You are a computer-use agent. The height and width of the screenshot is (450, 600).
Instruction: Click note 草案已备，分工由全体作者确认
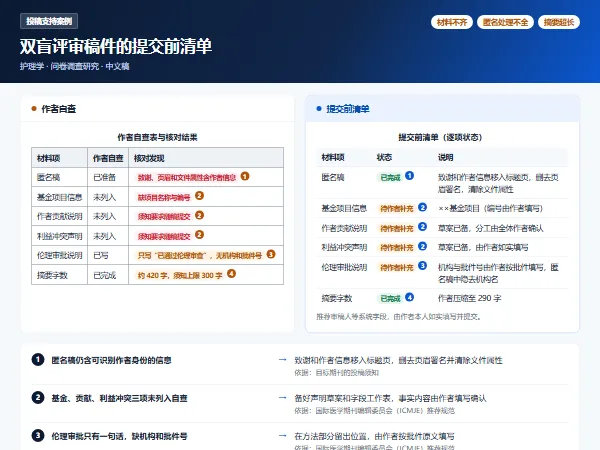(x=491, y=228)
